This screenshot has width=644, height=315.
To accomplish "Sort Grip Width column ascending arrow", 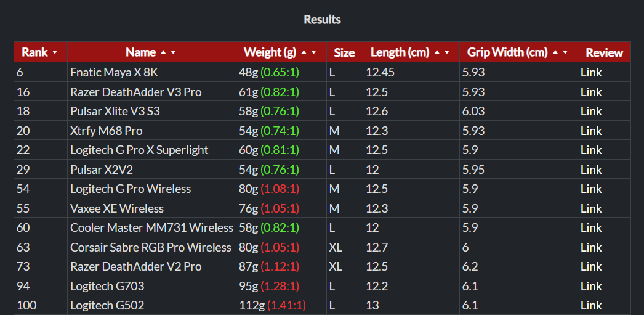I will (x=556, y=52).
